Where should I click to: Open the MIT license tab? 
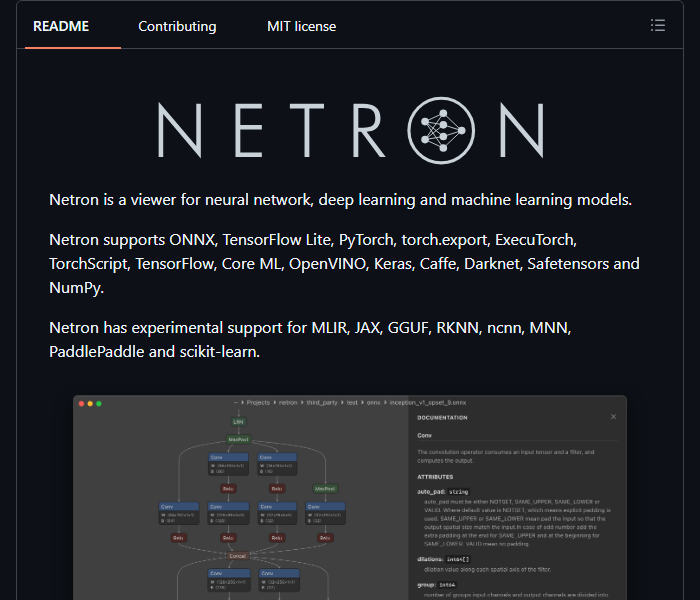[x=301, y=26]
